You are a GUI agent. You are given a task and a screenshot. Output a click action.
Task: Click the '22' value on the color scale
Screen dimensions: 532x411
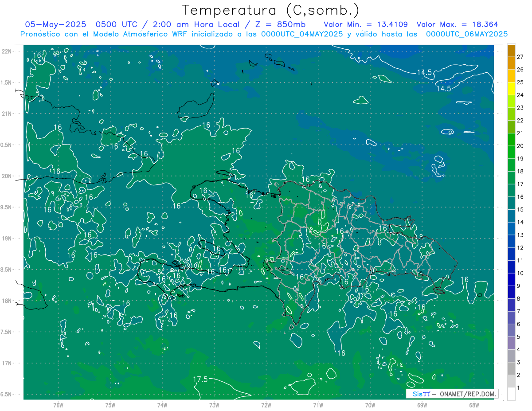tap(520, 121)
